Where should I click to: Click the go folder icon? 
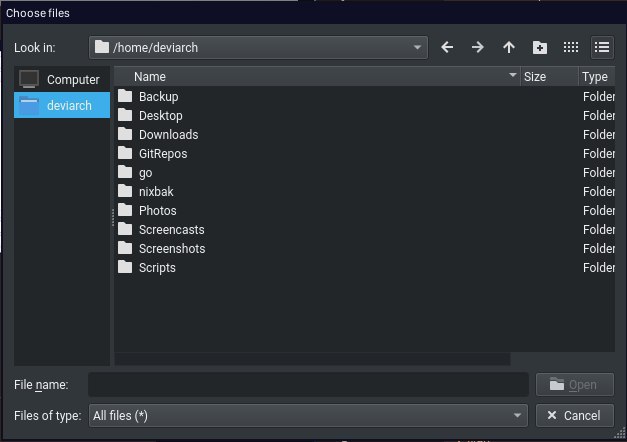125,172
